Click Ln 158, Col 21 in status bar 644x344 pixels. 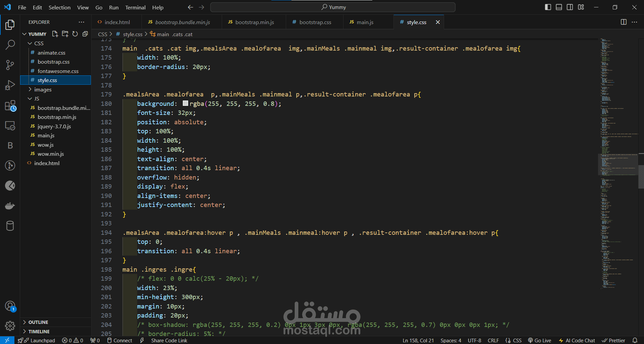[x=418, y=340]
